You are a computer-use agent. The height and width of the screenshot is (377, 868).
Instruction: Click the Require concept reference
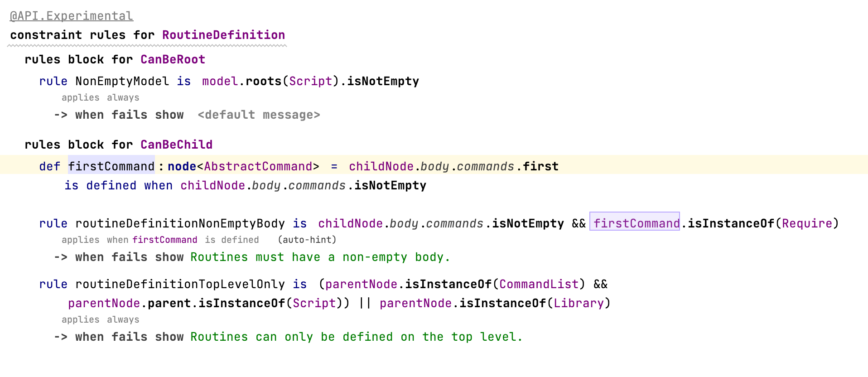(807, 223)
